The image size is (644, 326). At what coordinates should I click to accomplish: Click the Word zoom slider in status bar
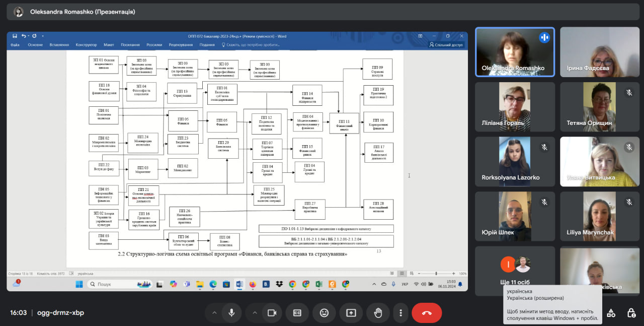pos(436,274)
